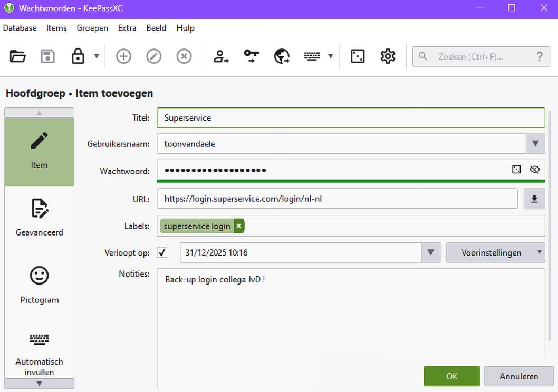Open settings gear icon

pos(388,56)
